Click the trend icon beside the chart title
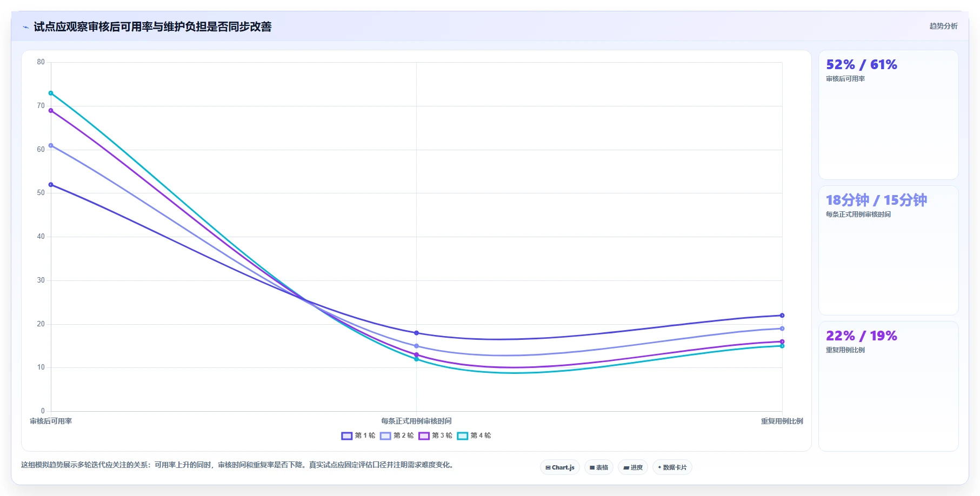 (x=25, y=27)
